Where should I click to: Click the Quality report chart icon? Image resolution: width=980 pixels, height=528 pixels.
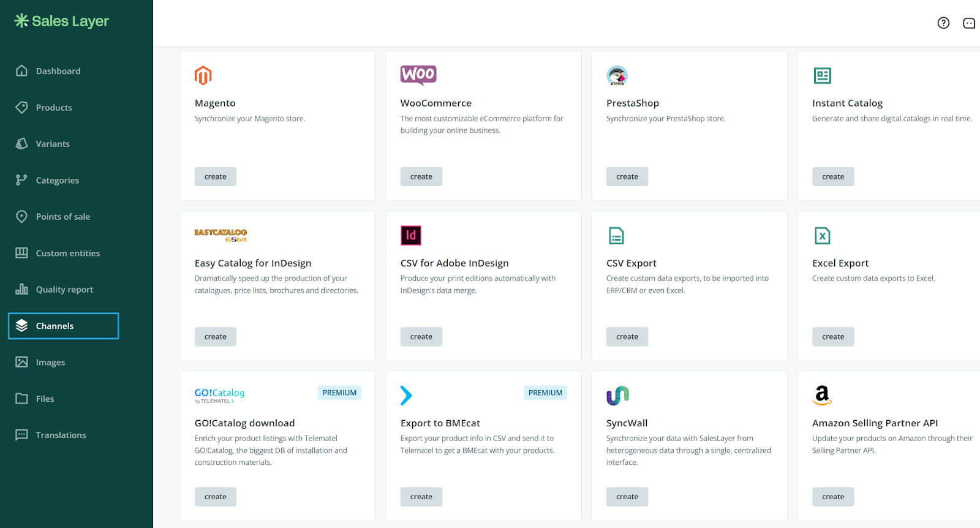coord(21,289)
